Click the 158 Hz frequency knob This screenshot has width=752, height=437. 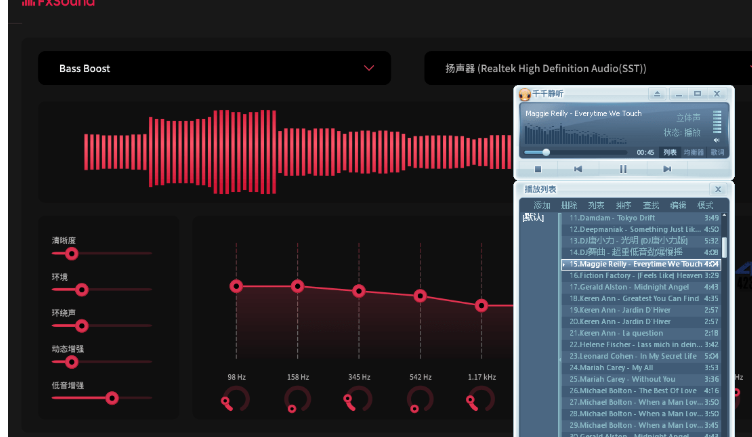click(297, 399)
